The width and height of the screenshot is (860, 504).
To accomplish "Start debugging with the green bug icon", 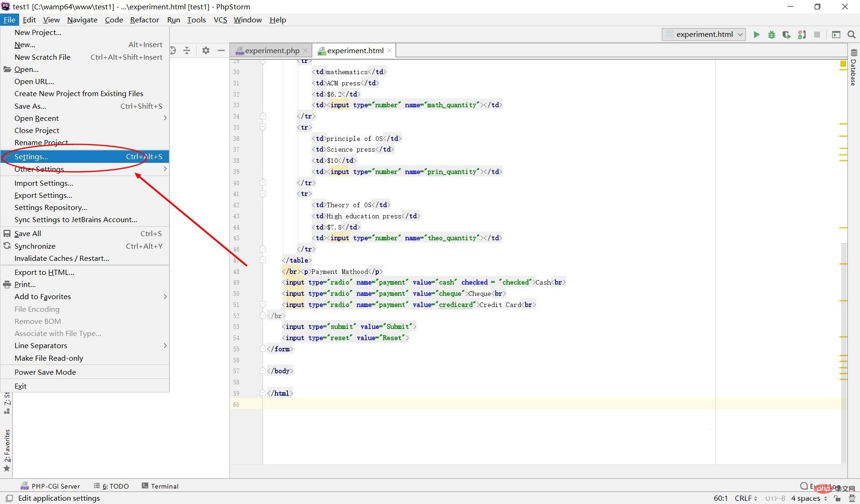I will tap(772, 35).
